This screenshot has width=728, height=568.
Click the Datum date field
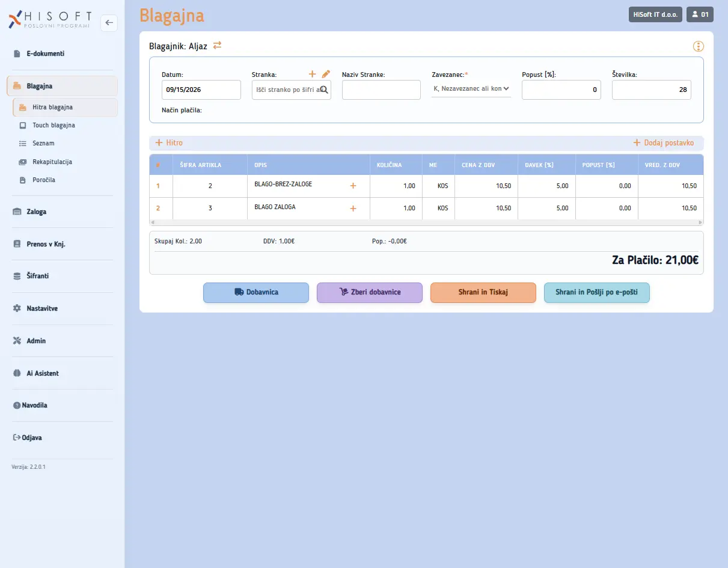[201, 90]
